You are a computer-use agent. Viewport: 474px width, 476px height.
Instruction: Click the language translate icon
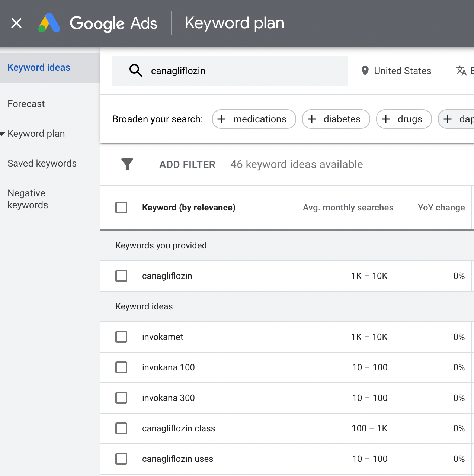click(x=461, y=71)
